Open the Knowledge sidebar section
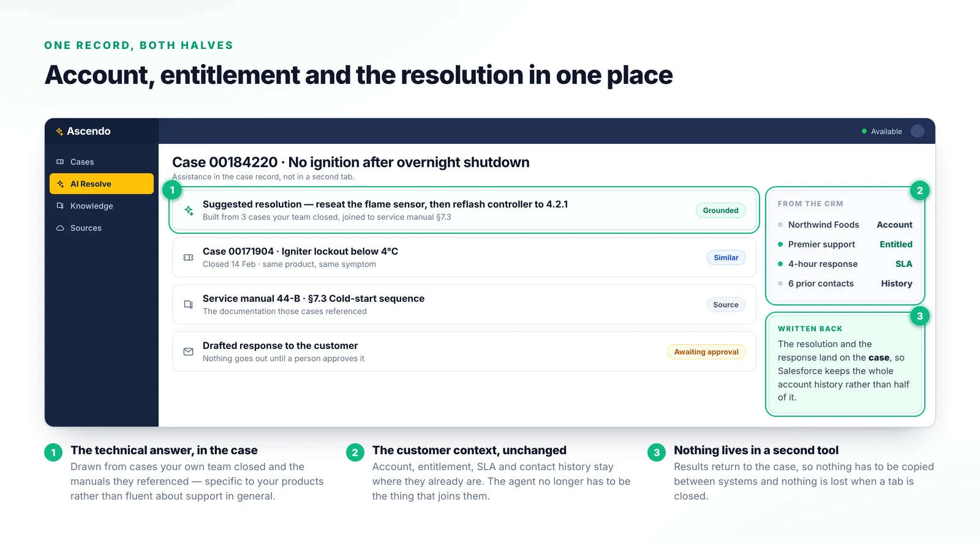 (101, 206)
